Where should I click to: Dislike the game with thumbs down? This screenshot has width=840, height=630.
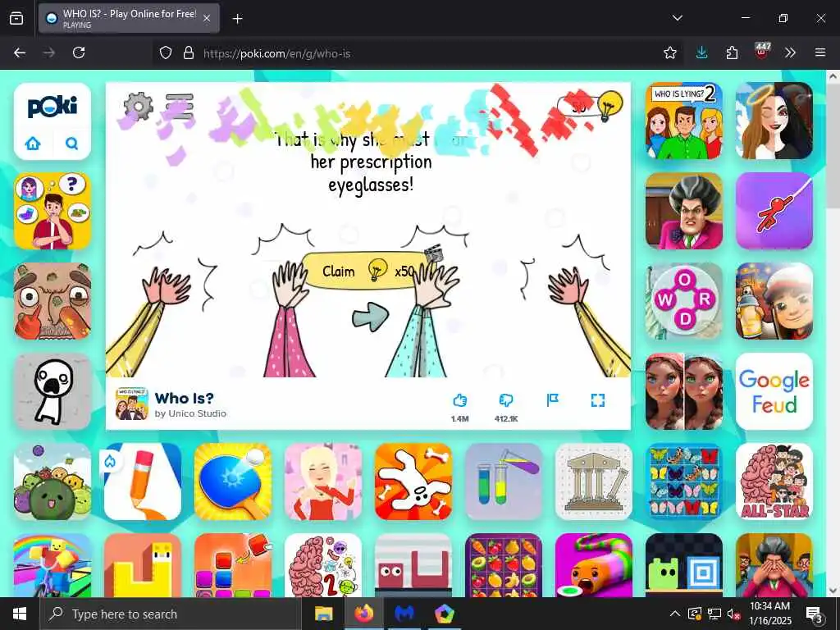click(x=505, y=400)
